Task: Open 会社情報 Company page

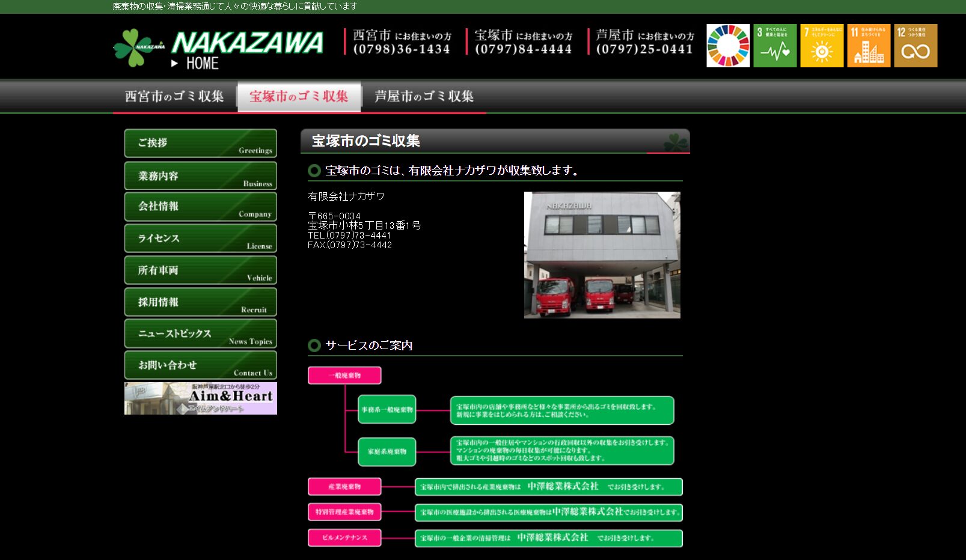Action: tap(201, 207)
